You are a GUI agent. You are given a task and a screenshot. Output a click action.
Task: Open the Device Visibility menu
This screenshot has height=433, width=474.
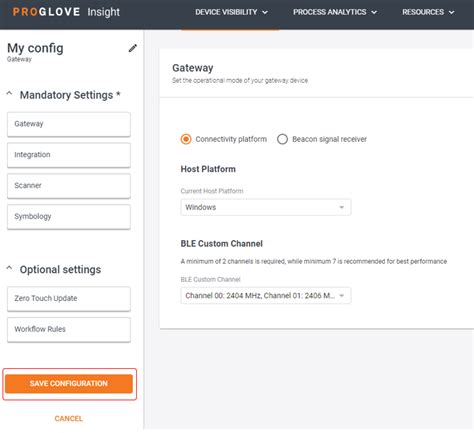[x=231, y=12]
